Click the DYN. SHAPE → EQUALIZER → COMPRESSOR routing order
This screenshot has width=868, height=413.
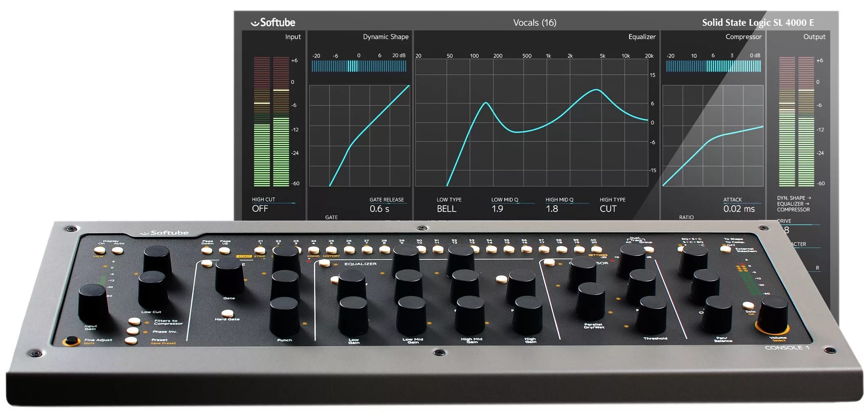click(794, 204)
